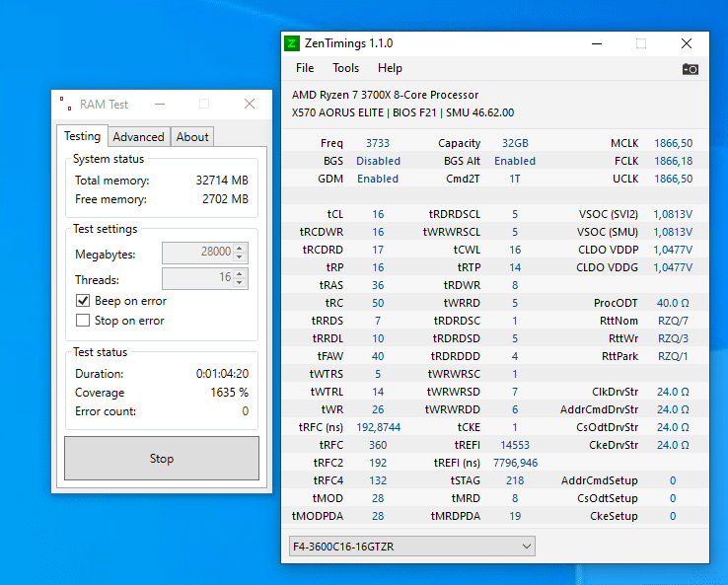Click the CLDO VDDG value 1,0477V

tap(673, 267)
